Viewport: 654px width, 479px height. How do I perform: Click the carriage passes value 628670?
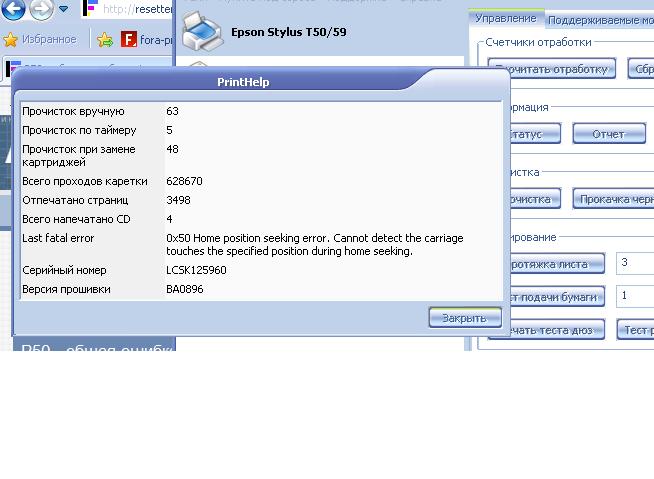pyautogui.click(x=184, y=181)
